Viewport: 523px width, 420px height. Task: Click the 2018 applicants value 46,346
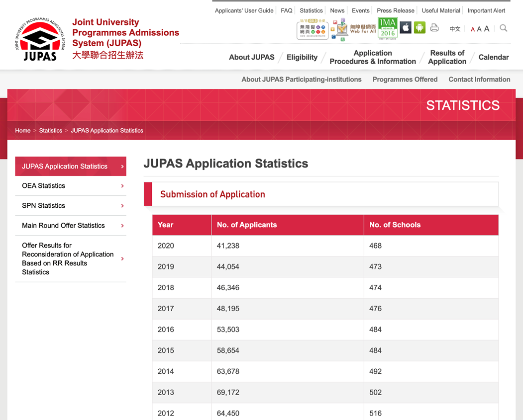pos(228,288)
